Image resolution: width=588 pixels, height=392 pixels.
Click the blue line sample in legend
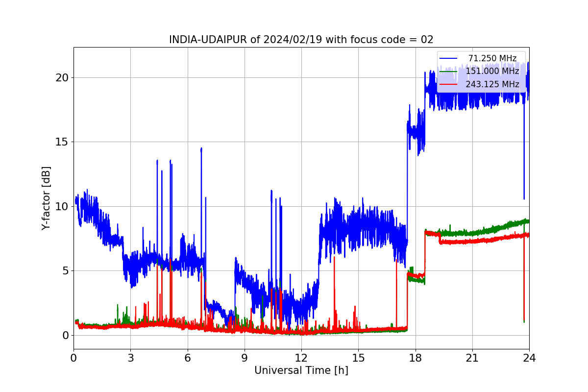click(x=448, y=58)
